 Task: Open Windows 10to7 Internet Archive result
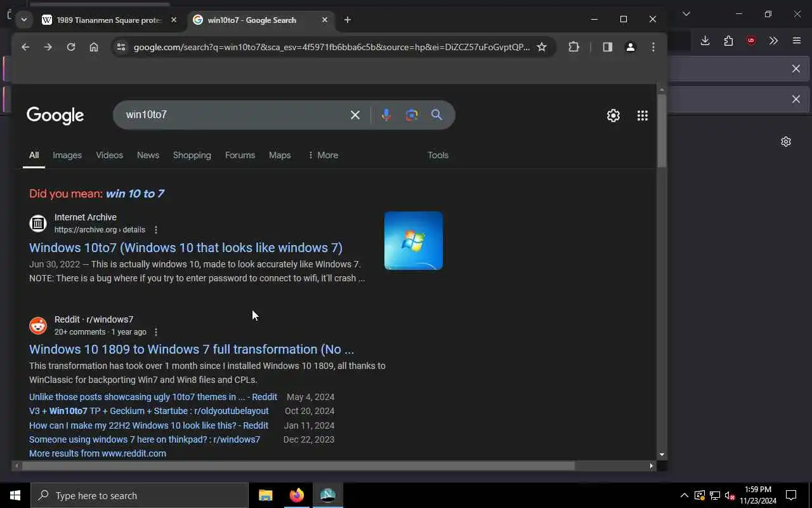pos(186,248)
